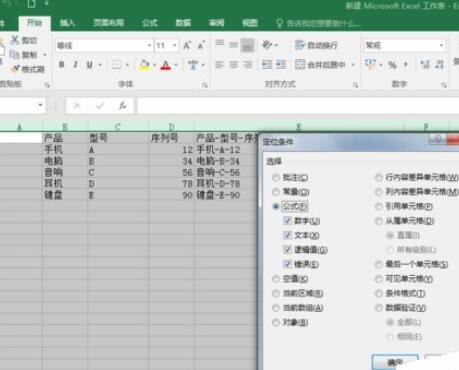The image size is (459, 370).
Task: Expand the font name dropdown
Action: pos(149,45)
